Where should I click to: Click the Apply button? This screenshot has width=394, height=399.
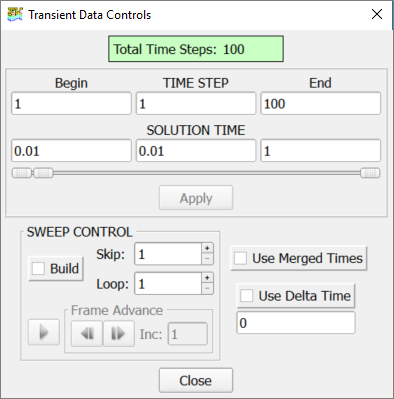(196, 198)
